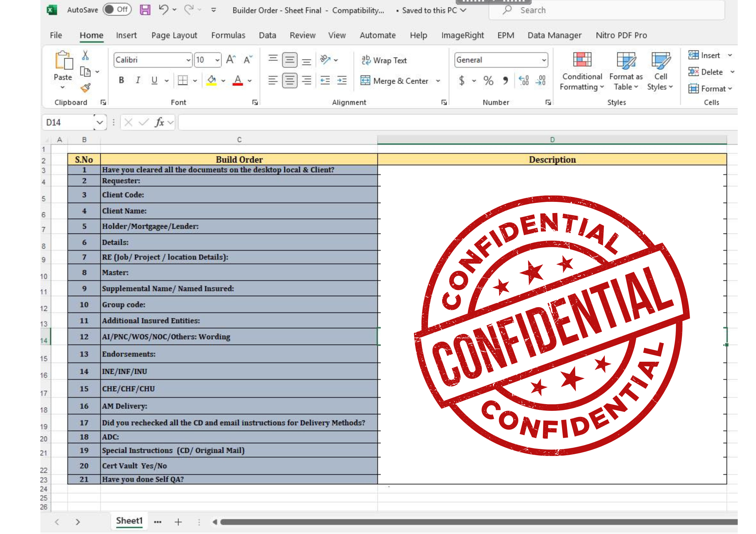Click the Insert Function fx icon
This screenshot has width=756, height=534.
click(159, 122)
